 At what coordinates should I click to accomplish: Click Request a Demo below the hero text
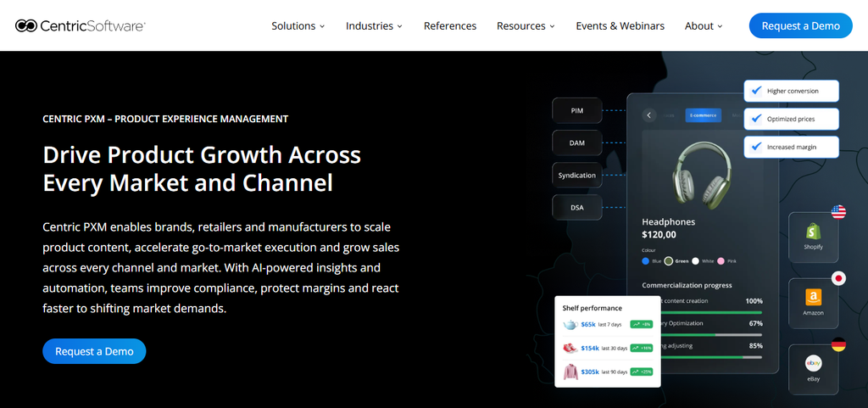[94, 351]
